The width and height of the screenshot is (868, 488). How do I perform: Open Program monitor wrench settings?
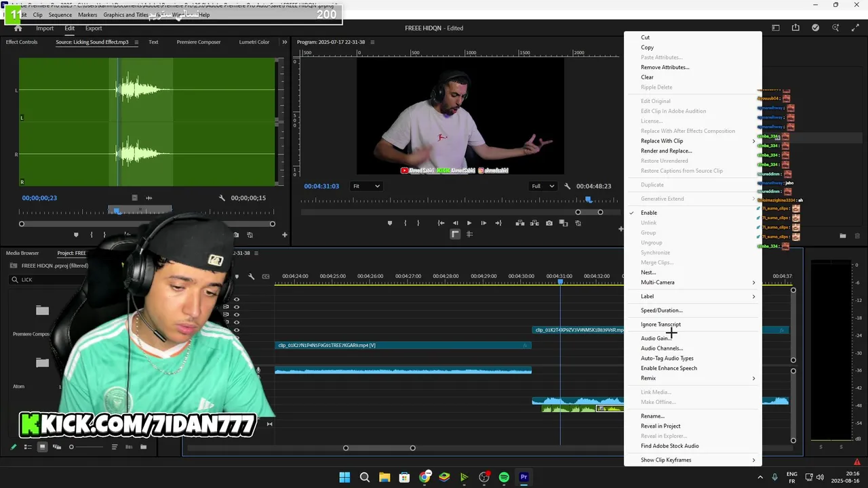click(x=567, y=186)
